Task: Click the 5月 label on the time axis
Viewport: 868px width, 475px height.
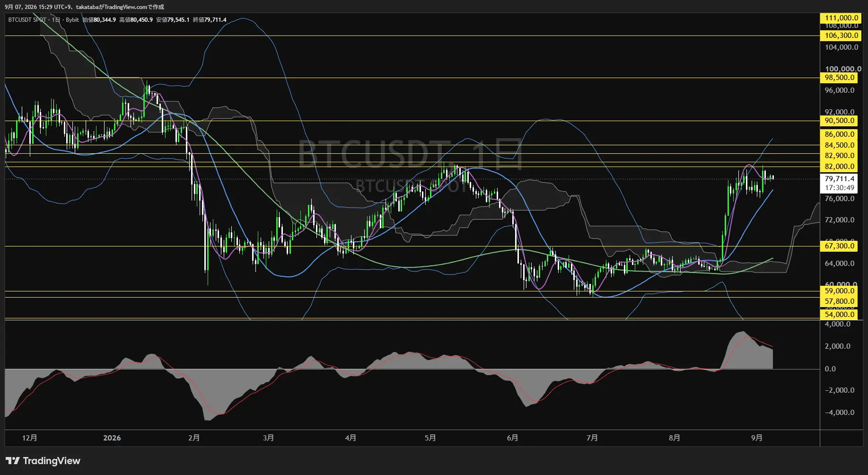Action: 430,438
